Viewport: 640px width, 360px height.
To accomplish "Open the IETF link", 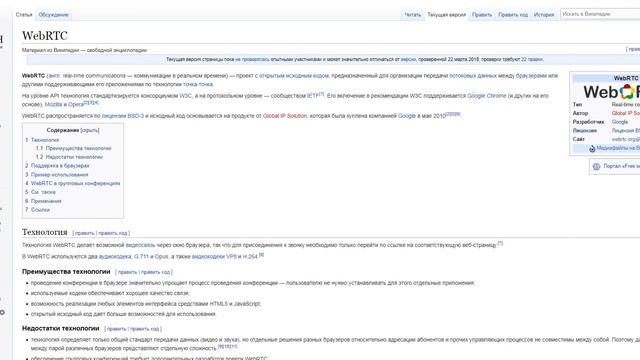I will (x=313, y=96).
